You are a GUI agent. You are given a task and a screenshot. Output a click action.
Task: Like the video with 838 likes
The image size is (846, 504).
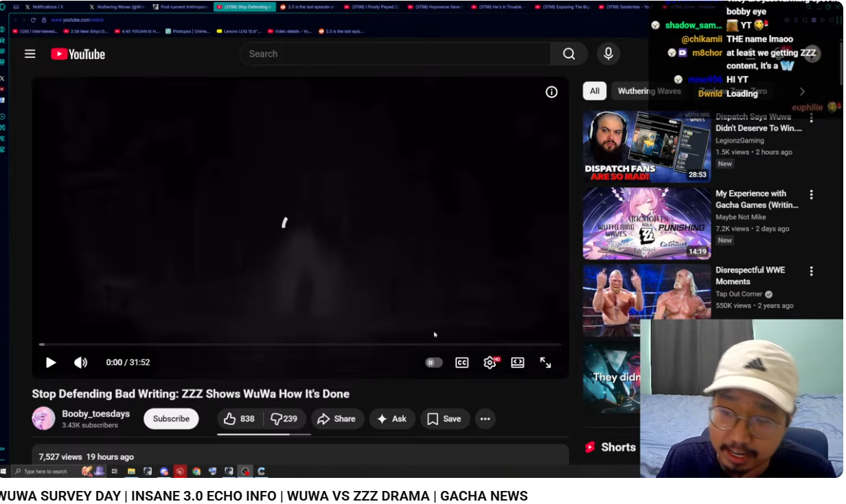(x=240, y=419)
